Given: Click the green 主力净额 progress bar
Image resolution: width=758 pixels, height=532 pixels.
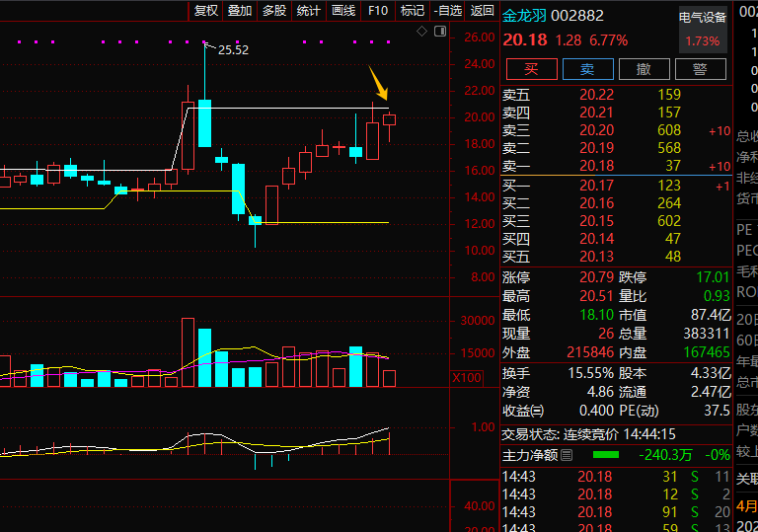Looking at the screenshot, I should coord(606,455).
